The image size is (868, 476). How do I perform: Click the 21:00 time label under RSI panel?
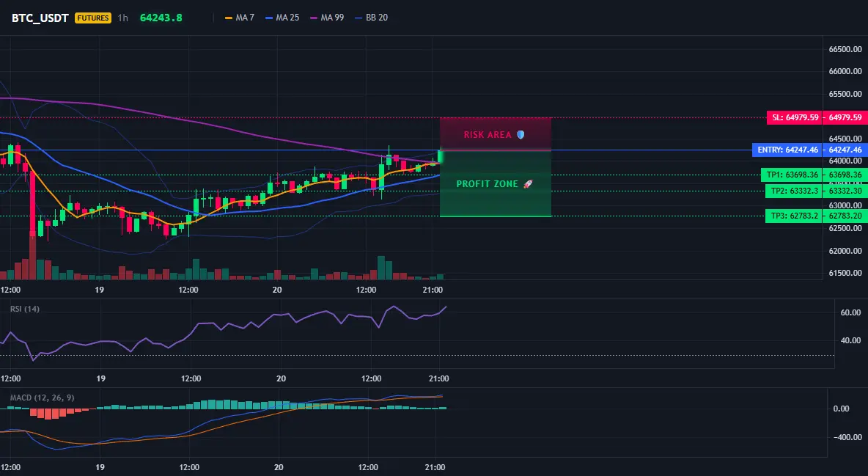coord(439,378)
